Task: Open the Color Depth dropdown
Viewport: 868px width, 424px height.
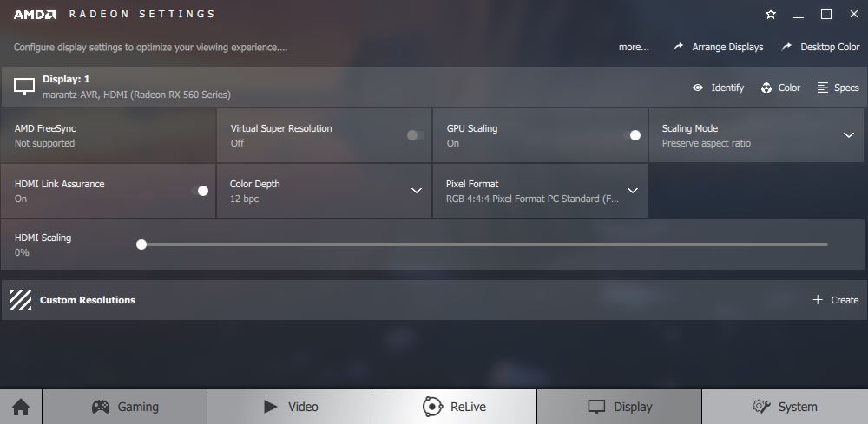Action: [417, 191]
